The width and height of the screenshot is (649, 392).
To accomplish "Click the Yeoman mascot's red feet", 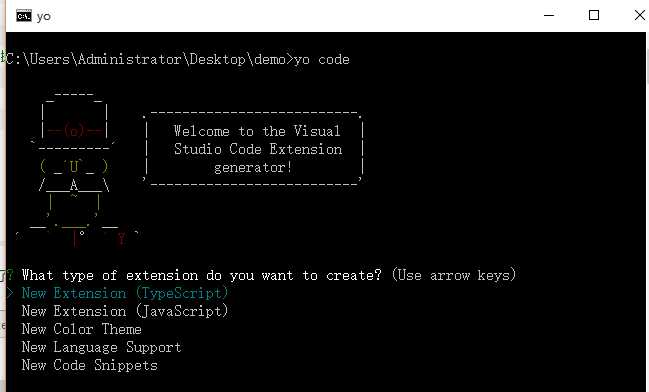I will (x=99, y=238).
